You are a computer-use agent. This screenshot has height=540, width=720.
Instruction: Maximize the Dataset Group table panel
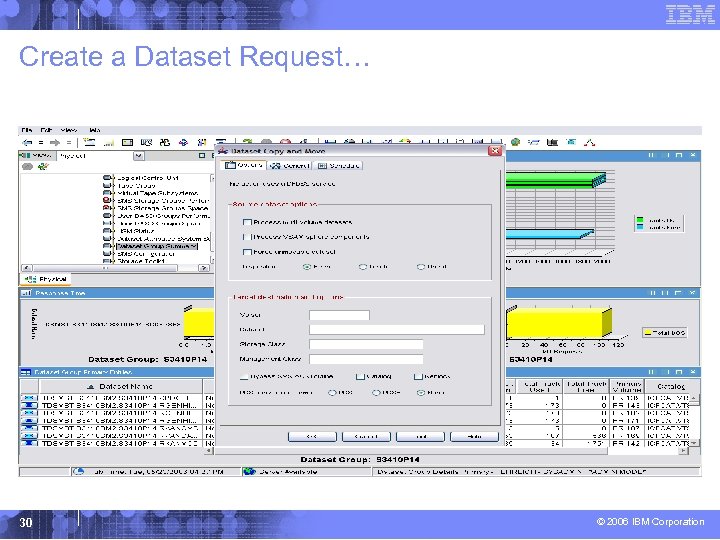[679, 371]
